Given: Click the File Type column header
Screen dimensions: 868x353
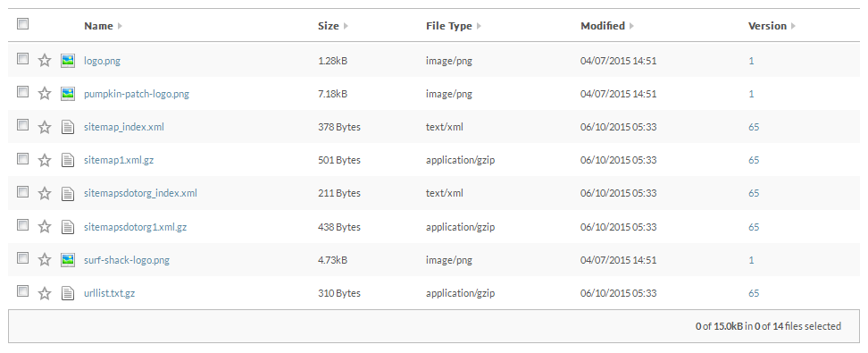Looking at the screenshot, I should (449, 26).
